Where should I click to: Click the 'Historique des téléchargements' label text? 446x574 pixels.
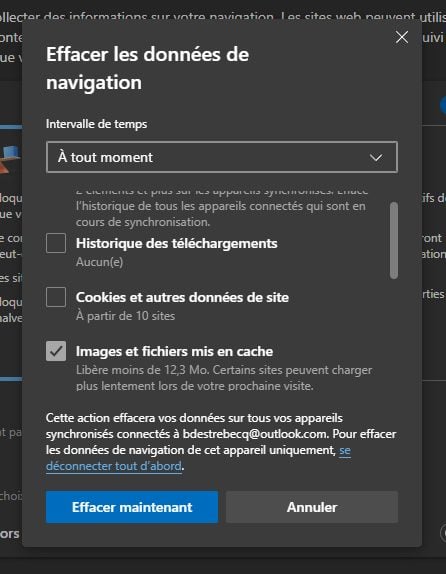(176, 243)
